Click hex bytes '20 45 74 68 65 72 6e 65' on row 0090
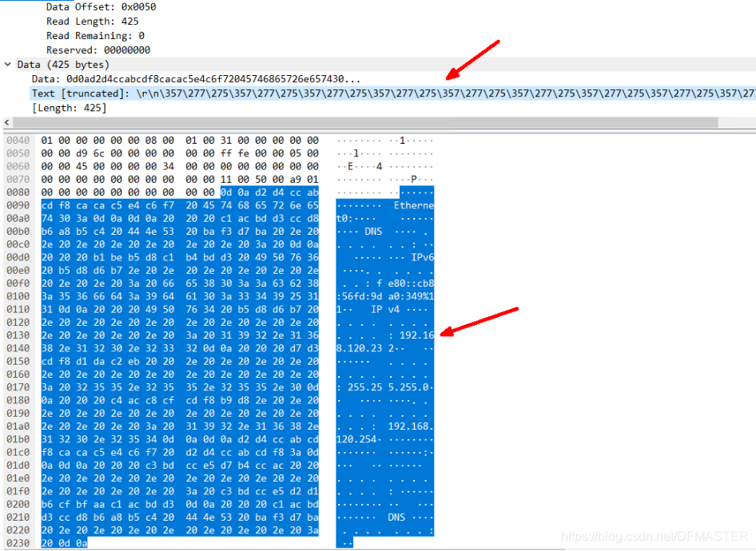 253,205
